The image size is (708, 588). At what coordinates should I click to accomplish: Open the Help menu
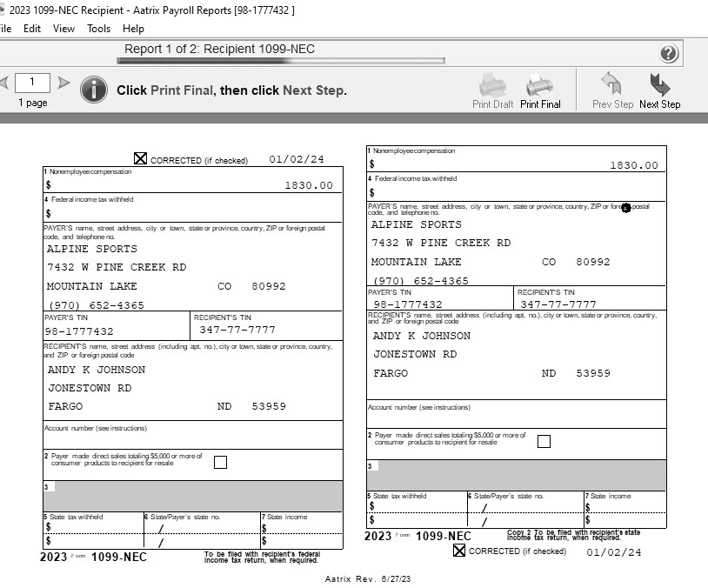[133, 29]
